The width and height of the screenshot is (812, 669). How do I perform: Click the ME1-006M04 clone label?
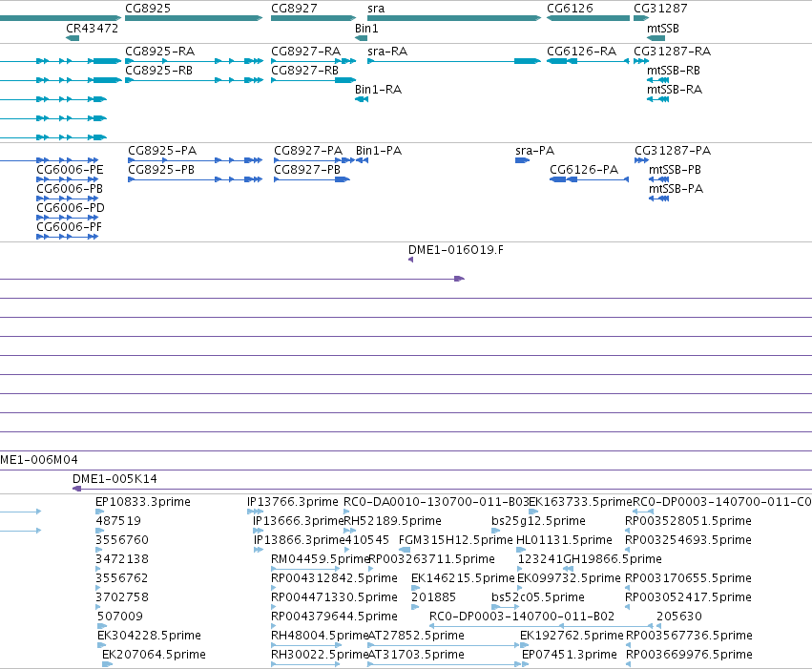(x=39, y=460)
